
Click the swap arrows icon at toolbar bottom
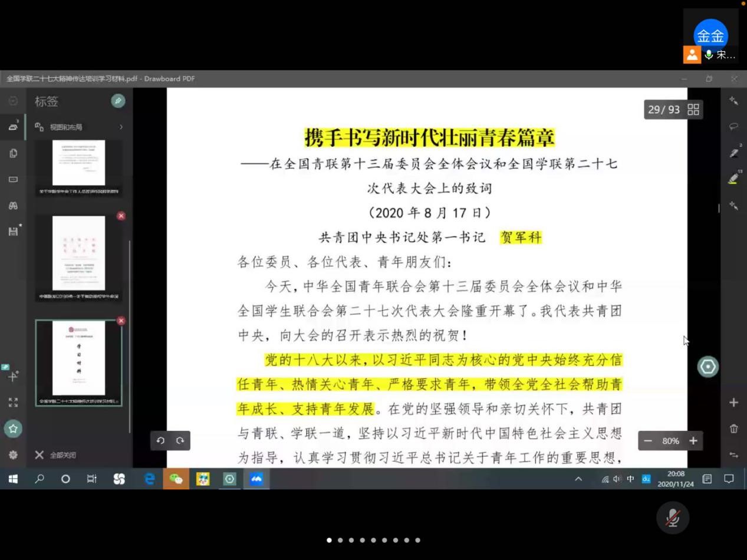click(x=733, y=455)
